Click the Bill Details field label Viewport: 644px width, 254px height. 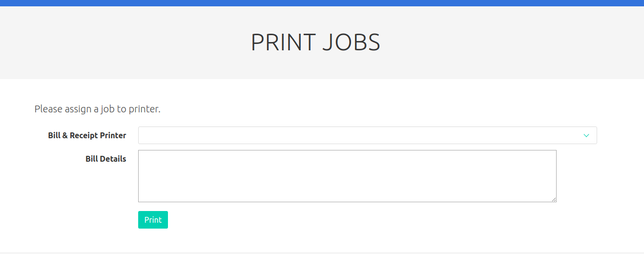[x=105, y=159]
